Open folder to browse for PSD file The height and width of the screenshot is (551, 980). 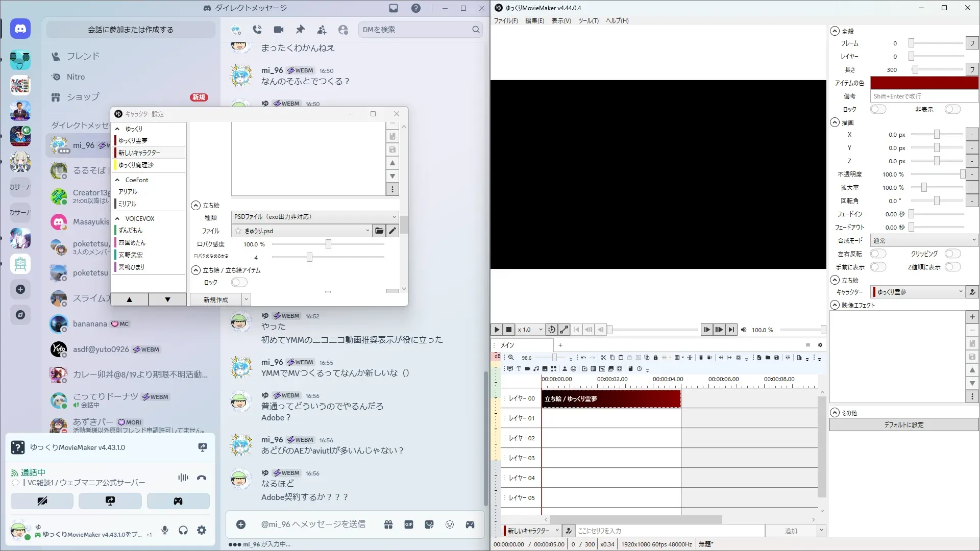click(x=379, y=231)
